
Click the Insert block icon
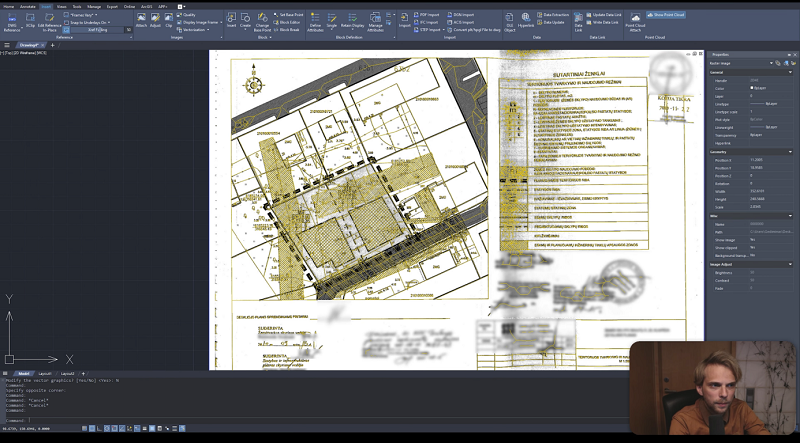point(231,21)
